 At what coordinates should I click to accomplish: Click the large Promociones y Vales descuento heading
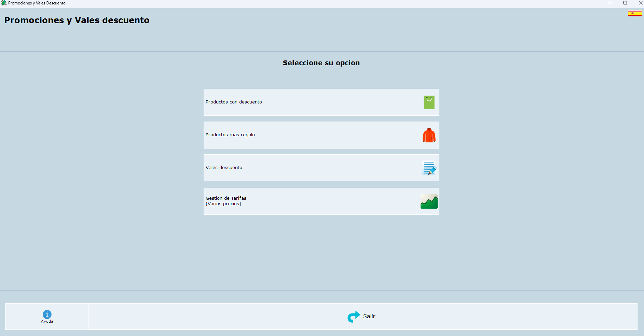(77, 20)
